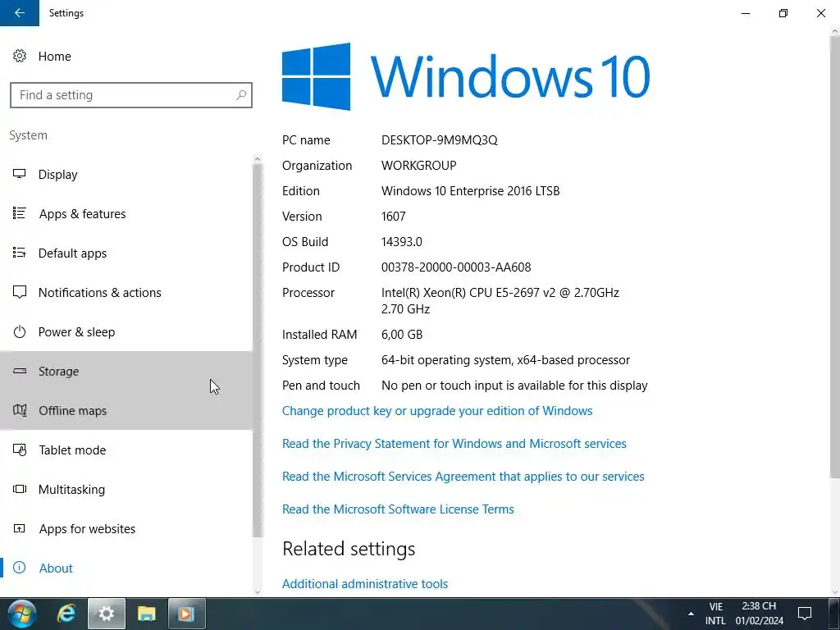Click the Windows 10 logo
The image size is (840, 630).
pos(466,76)
